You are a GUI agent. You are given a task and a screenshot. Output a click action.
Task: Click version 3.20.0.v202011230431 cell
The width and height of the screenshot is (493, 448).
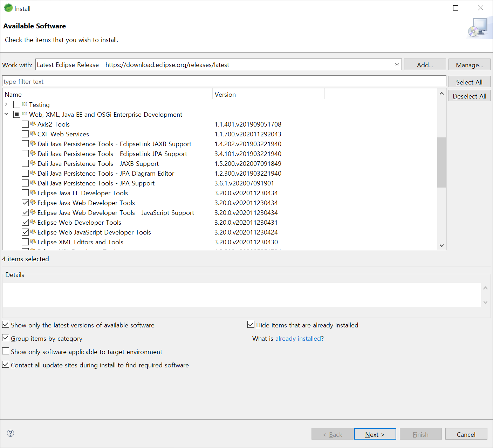click(246, 223)
